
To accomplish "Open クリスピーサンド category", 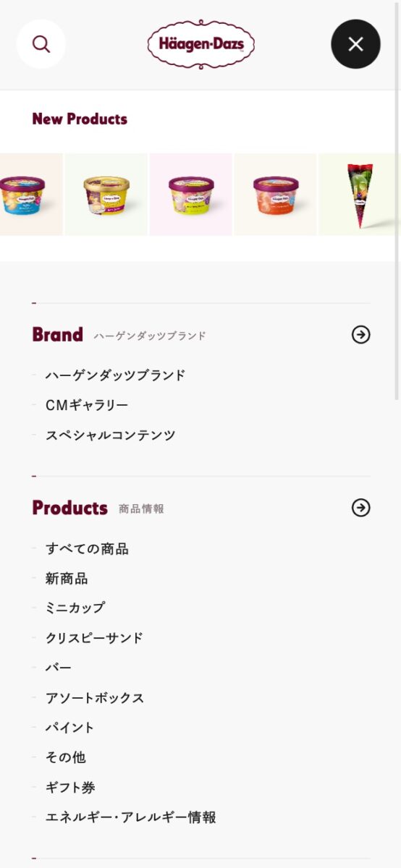I will click(94, 638).
